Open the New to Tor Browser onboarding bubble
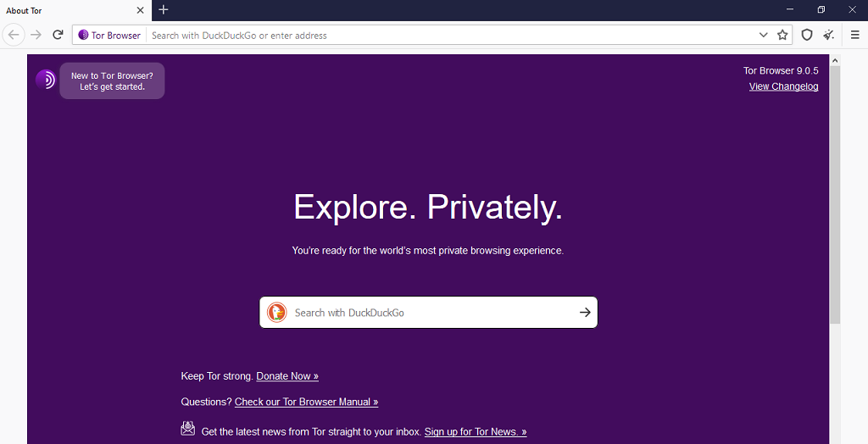Image resolution: width=868 pixels, height=444 pixels. [x=112, y=80]
